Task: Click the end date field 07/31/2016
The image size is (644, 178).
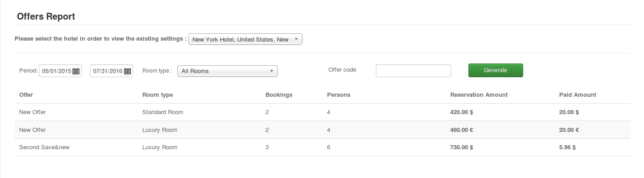Action: tap(108, 71)
